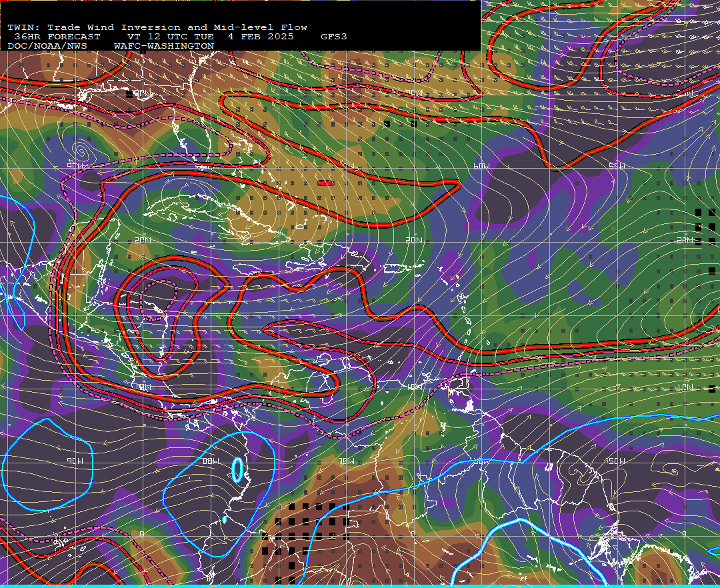Click the small cyan oval contour near Panama

click(237, 469)
